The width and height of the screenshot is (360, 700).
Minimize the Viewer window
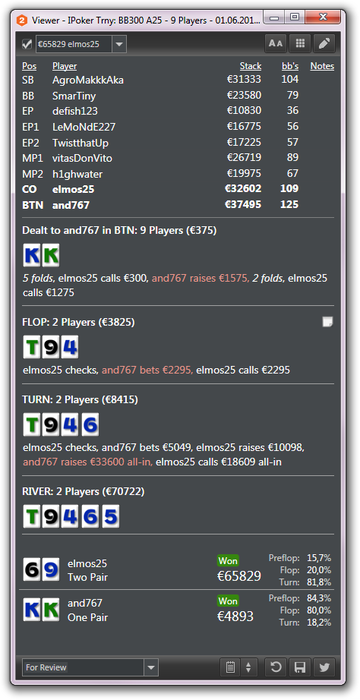tap(275, 17)
